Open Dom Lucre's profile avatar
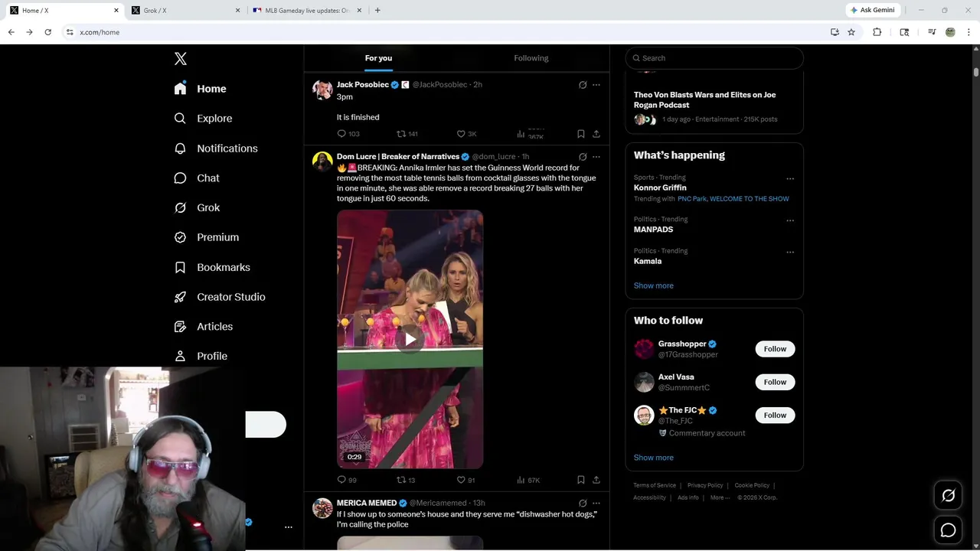This screenshot has height=551, width=980. [x=322, y=161]
